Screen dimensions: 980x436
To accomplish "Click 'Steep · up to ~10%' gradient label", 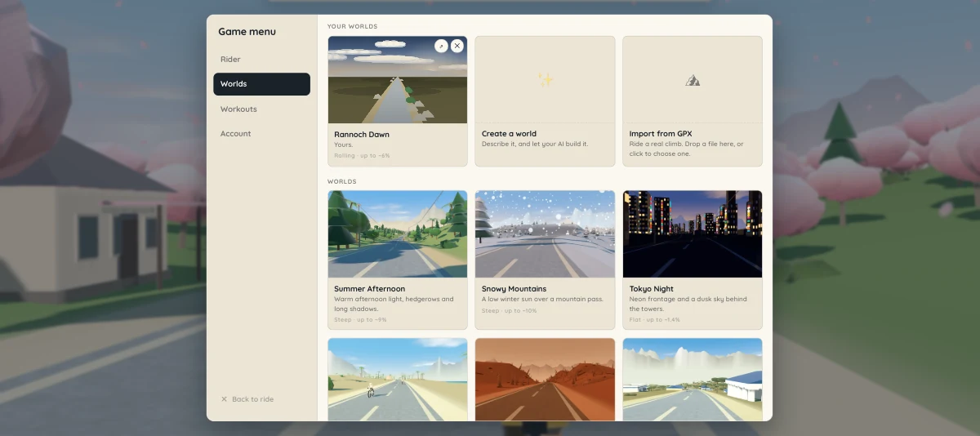I will (510, 310).
